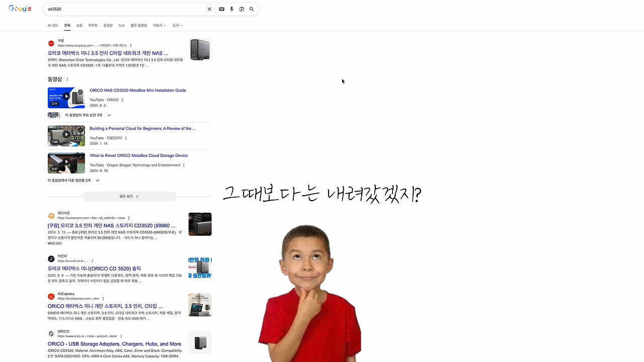
Task: Open the ORICO NAS CD3520 installation guide link
Action: (138, 90)
